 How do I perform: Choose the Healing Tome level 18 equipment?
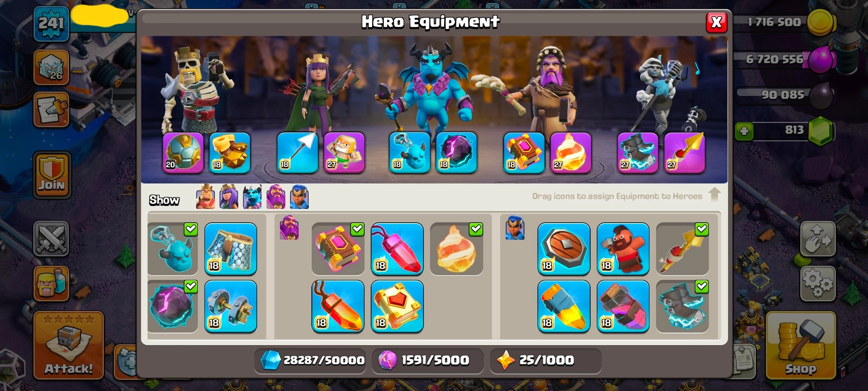(397, 306)
